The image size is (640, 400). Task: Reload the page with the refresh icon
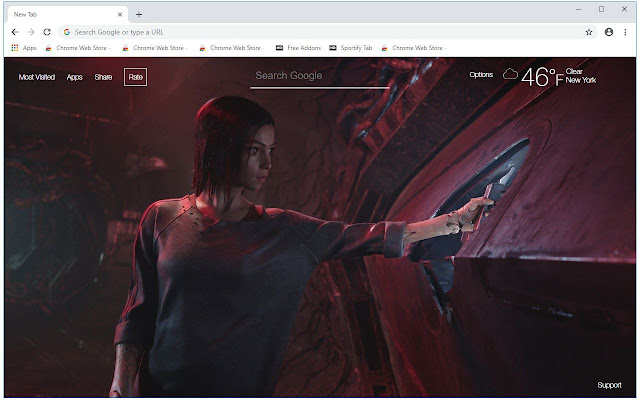(47, 32)
